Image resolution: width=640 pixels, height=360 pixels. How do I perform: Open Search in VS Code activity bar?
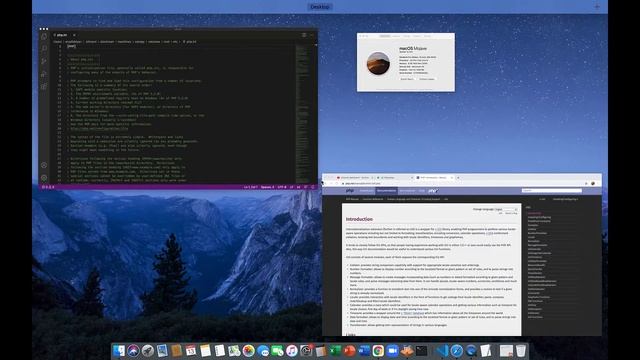tap(44, 49)
